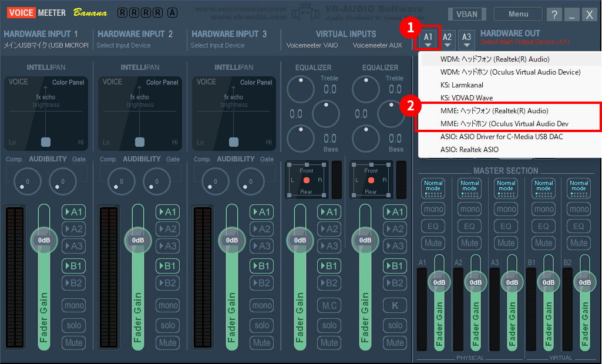Toggle B2 routing on Hardware Input 1
602x364 pixels.
tap(74, 283)
